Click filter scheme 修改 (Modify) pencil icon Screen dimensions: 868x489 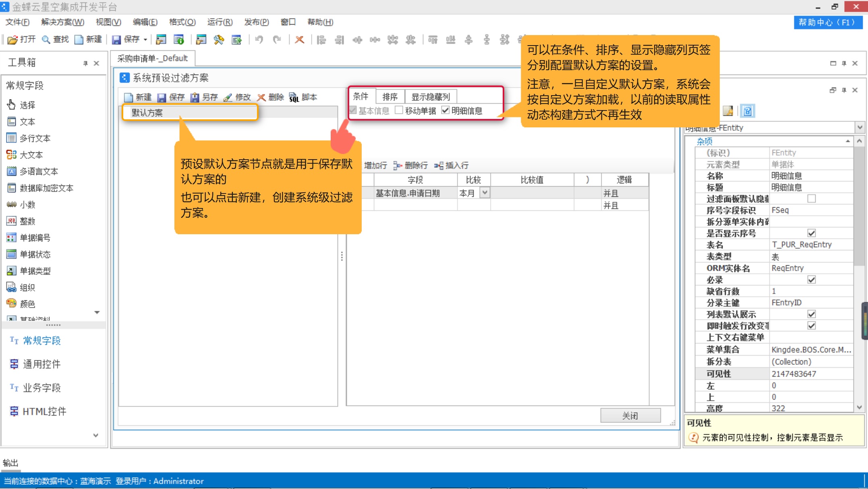pos(228,98)
